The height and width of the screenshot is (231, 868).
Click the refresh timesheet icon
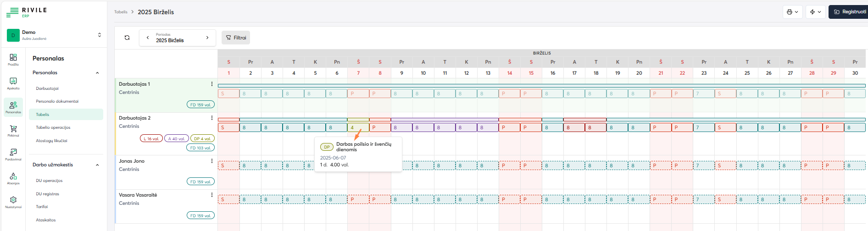click(x=127, y=38)
